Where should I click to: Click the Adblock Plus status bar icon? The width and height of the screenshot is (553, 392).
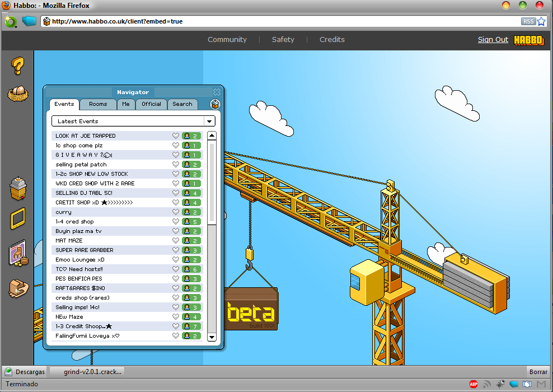[474, 384]
